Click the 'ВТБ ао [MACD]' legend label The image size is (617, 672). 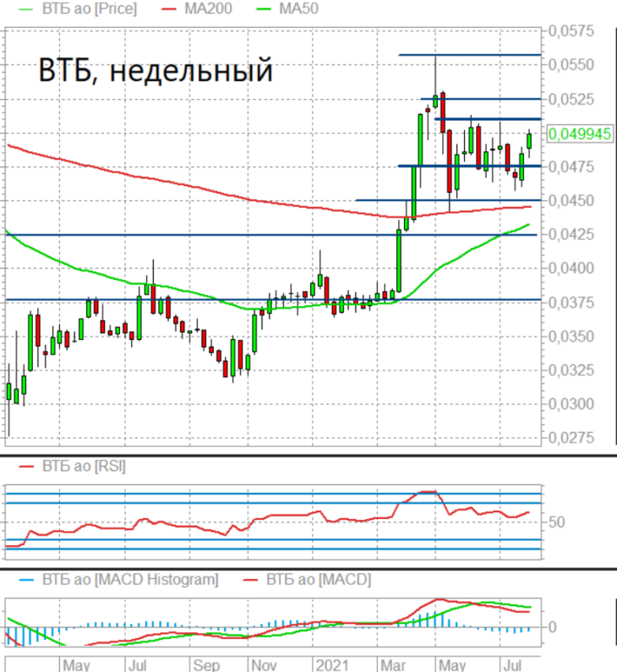point(319,580)
